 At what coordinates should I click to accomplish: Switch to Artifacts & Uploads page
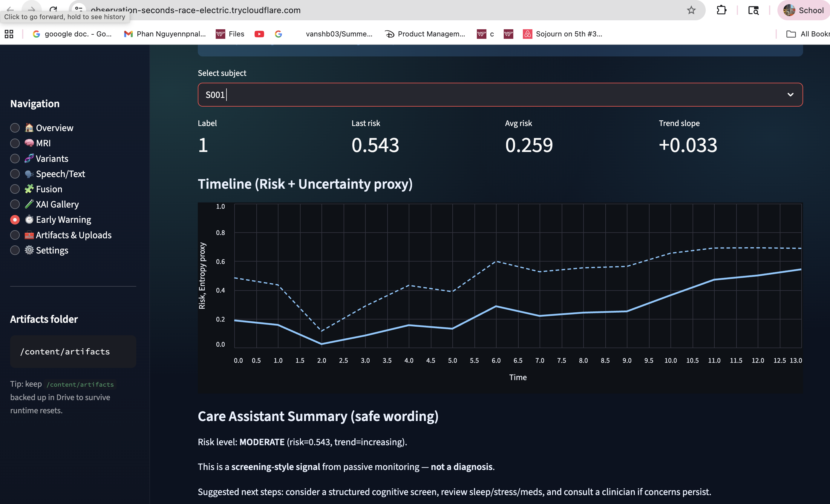click(15, 235)
